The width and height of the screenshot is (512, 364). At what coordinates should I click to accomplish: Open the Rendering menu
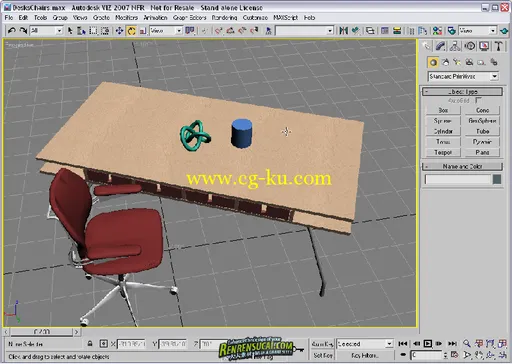tap(224, 17)
